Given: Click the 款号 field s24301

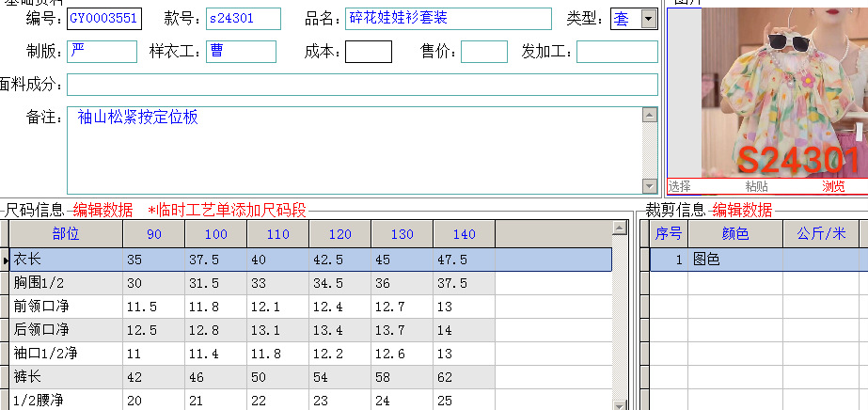Looking at the screenshot, I should click(x=244, y=19).
